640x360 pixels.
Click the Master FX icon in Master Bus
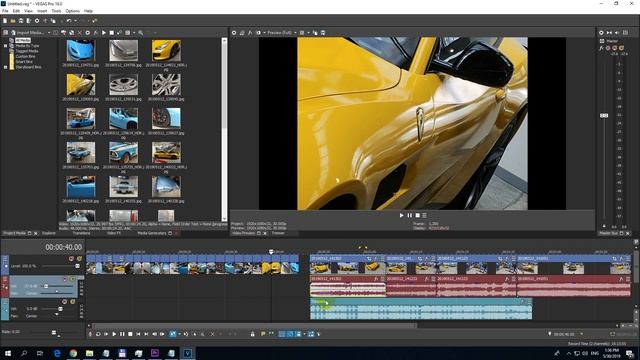pyautogui.click(x=601, y=48)
